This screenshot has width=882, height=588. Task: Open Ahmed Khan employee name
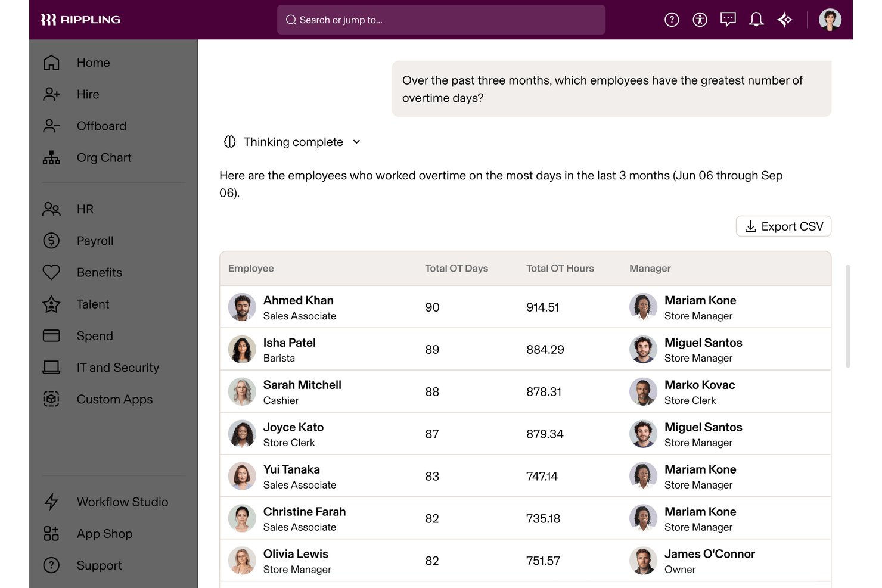(x=299, y=300)
